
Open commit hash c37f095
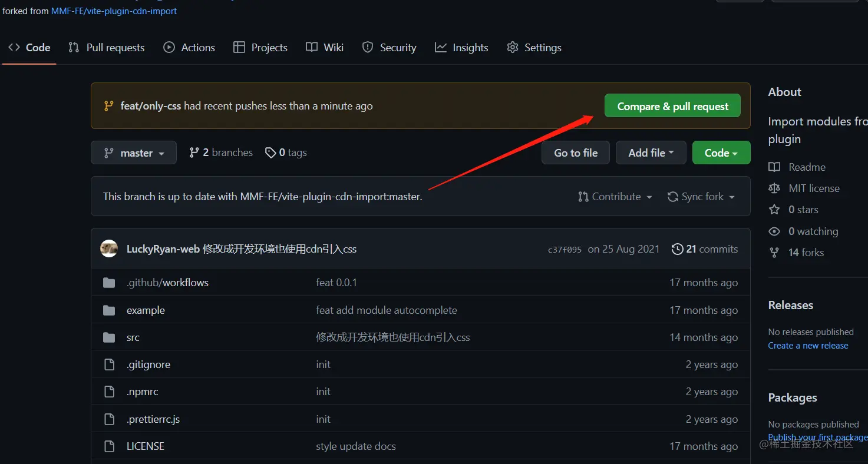pyautogui.click(x=565, y=250)
